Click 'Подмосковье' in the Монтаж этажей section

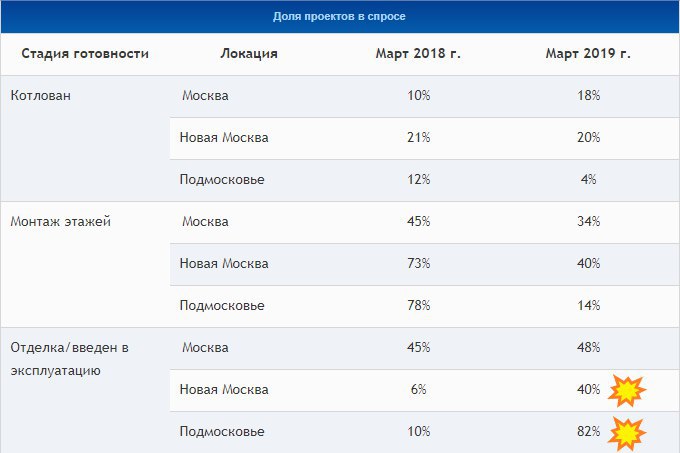pyautogui.click(x=222, y=305)
